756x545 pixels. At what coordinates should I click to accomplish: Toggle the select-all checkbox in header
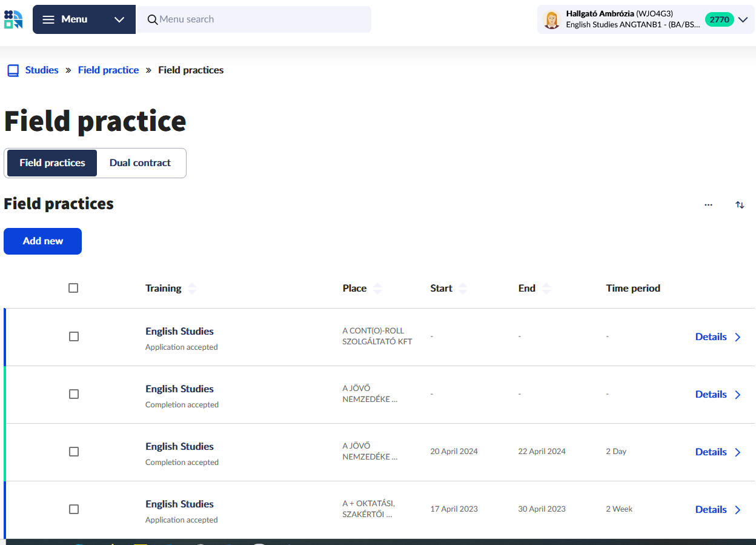point(73,288)
